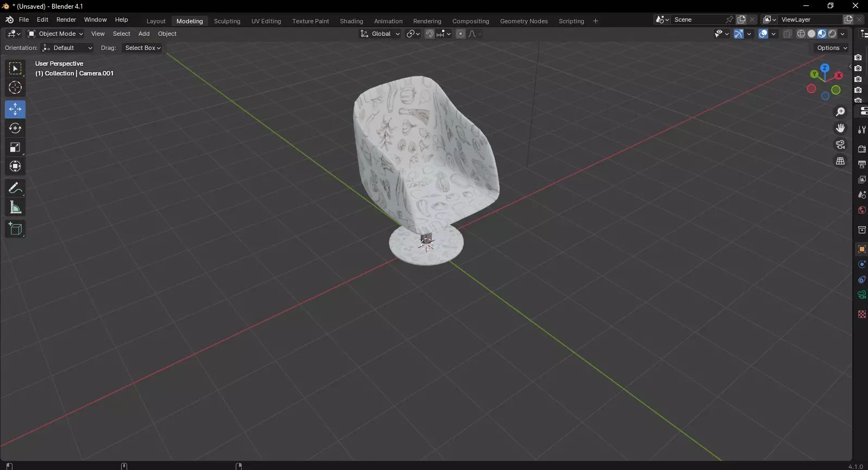Switch to the UV Editing workspace tab
This screenshot has height=470, width=868.
(266, 21)
